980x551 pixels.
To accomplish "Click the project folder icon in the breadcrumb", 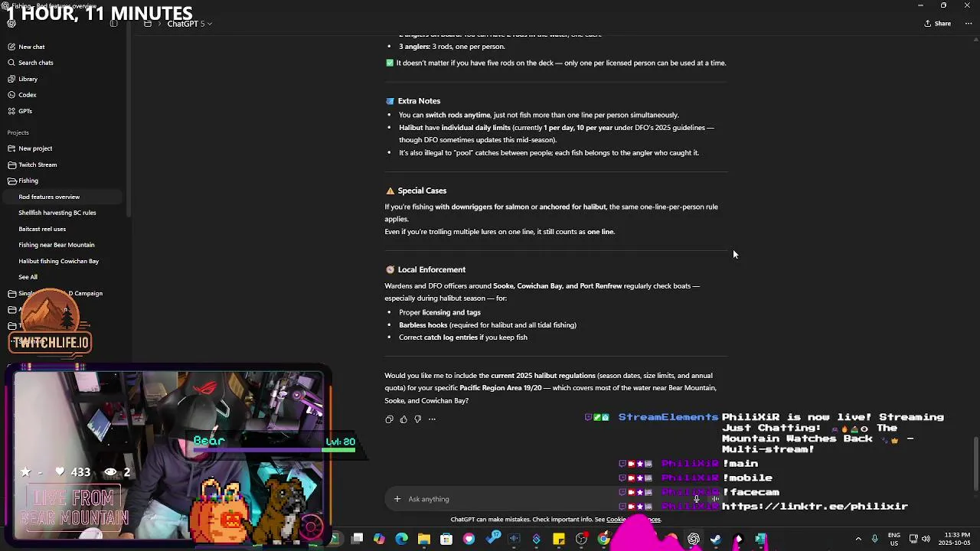I will click(148, 24).
